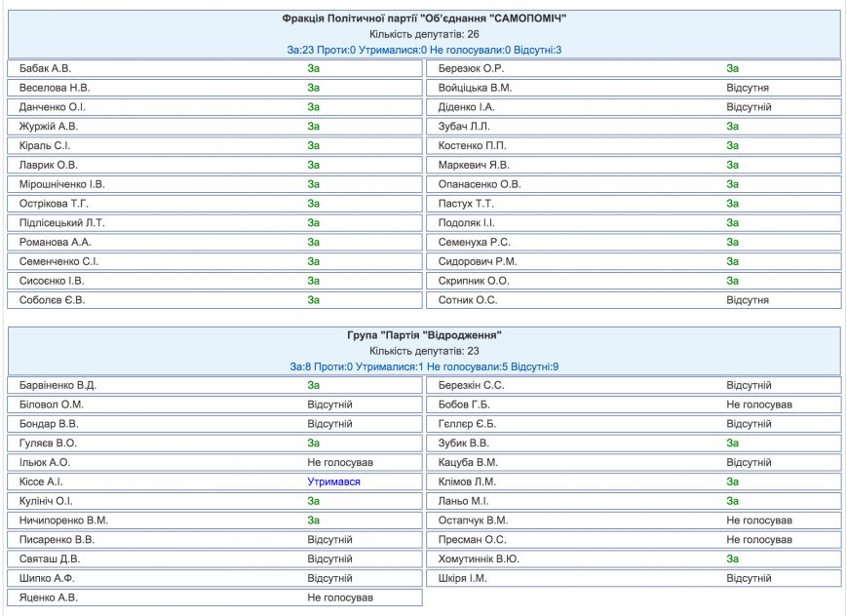The image size is (847, 616).
Task: Select deputy Підлісецький Л.Т.
Action: [61, 222]
